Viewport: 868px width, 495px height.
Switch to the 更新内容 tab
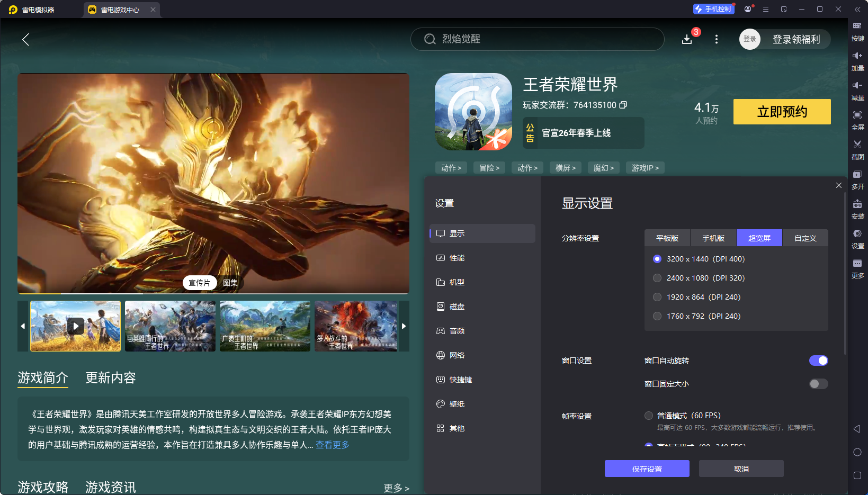[111, 377]
